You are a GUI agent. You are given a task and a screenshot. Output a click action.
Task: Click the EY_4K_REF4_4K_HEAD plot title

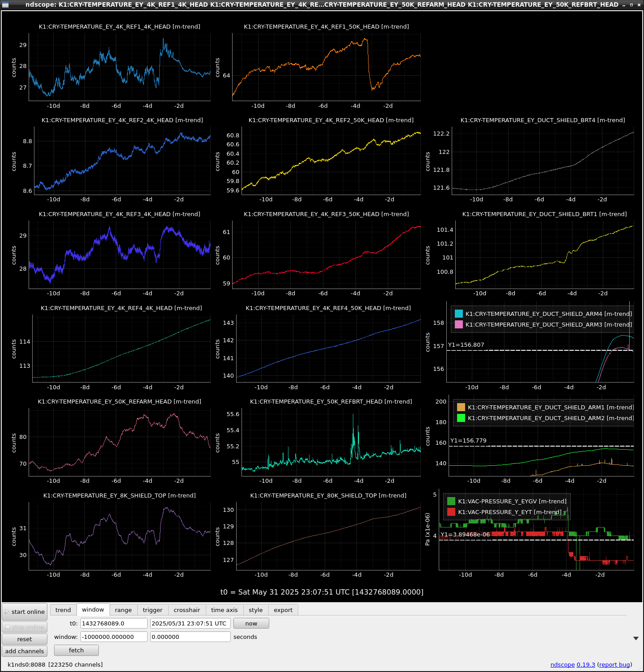click(121, 308)
